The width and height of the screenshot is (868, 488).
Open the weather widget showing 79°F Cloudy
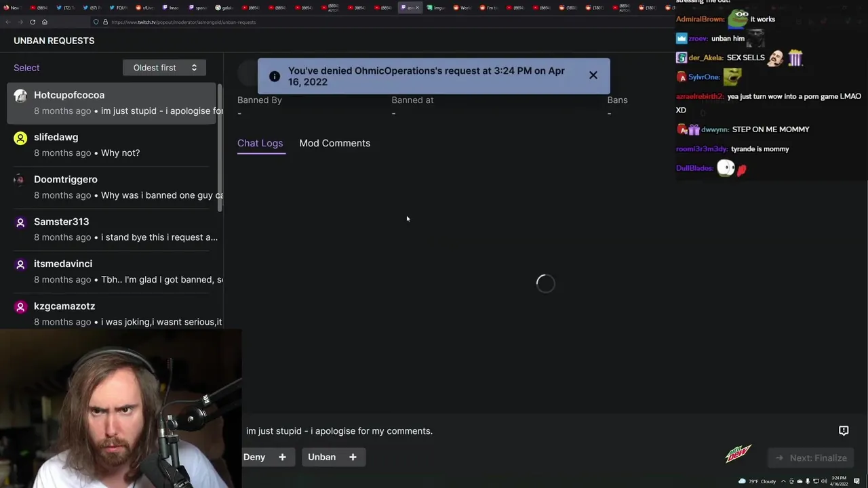click(x=757, y=481)
